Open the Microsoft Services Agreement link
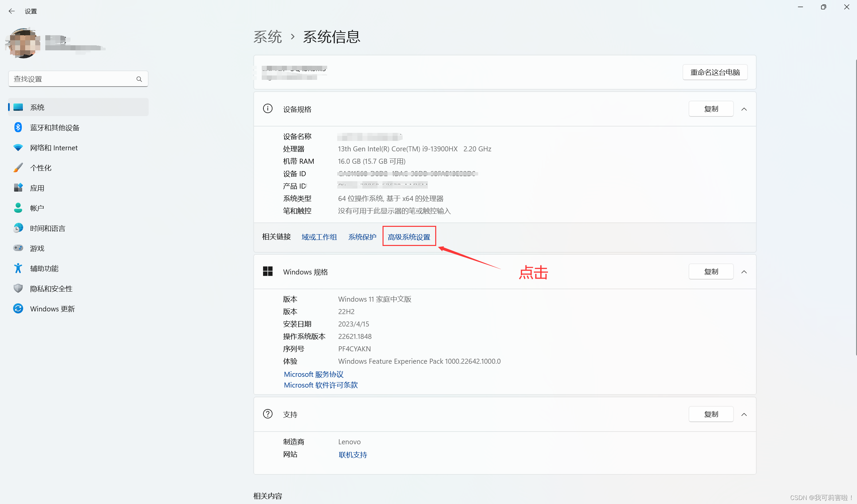Viewport: 857px width, 504px height. tap(313, 374)
